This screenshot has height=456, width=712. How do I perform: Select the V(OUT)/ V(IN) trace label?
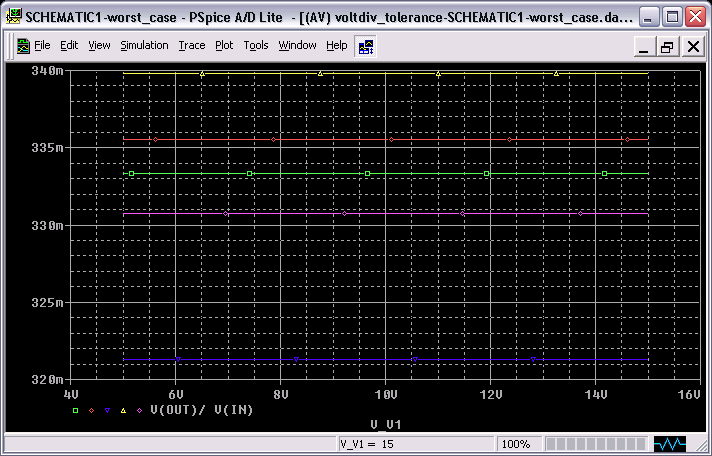(192, 410)
